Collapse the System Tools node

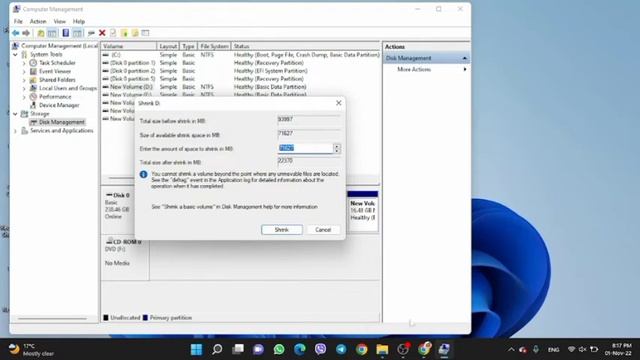(16, 54)
